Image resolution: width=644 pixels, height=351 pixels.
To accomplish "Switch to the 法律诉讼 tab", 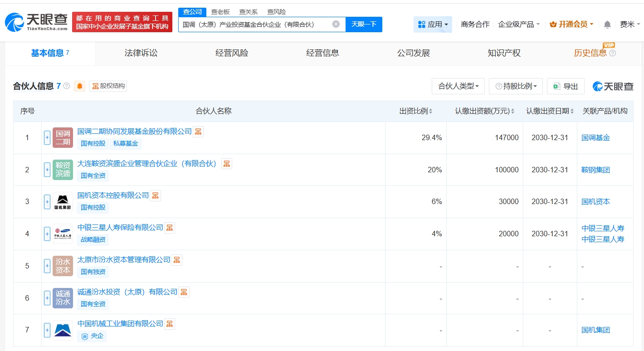I will click(141, 53).
